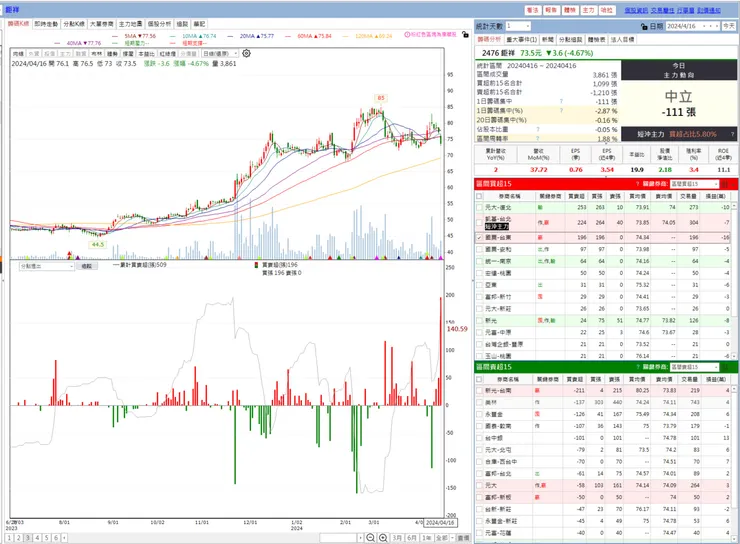
Task: Switch to the 即時走勢 tab
Action: [46, 24]
